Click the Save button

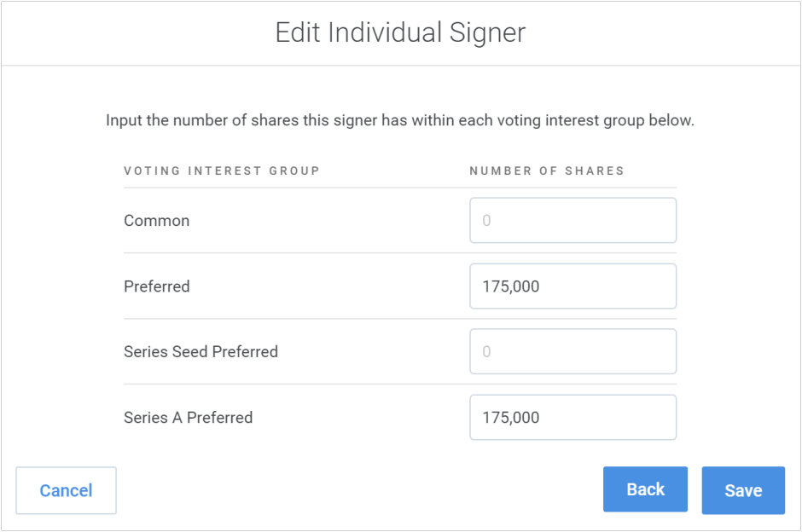[743, 490]
